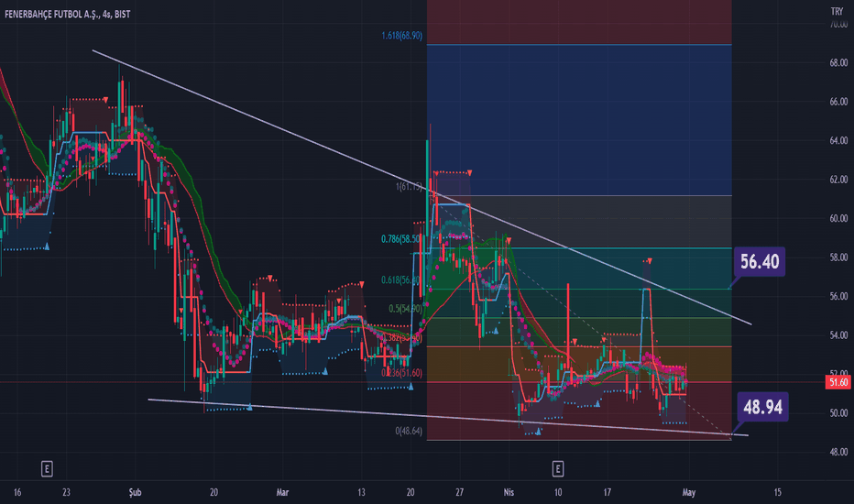This screenshot has height=504, width=854.
Task: Click the blue 1.618 Fibonacci extension zone
Action: (x=579, y=120)
